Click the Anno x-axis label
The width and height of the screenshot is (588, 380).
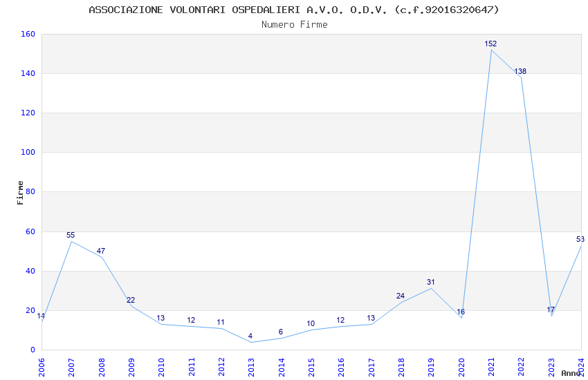pos(571,373)
